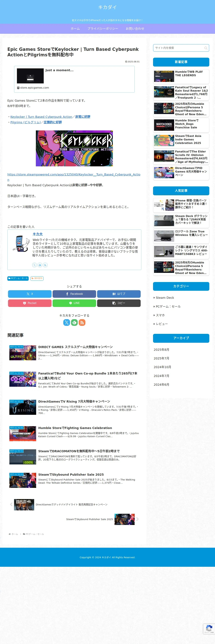Image resolution: width=215 pixels, height=644 pixels.
Task: Open the 圧倒的に好評 review link
Action: coord(53,122)
